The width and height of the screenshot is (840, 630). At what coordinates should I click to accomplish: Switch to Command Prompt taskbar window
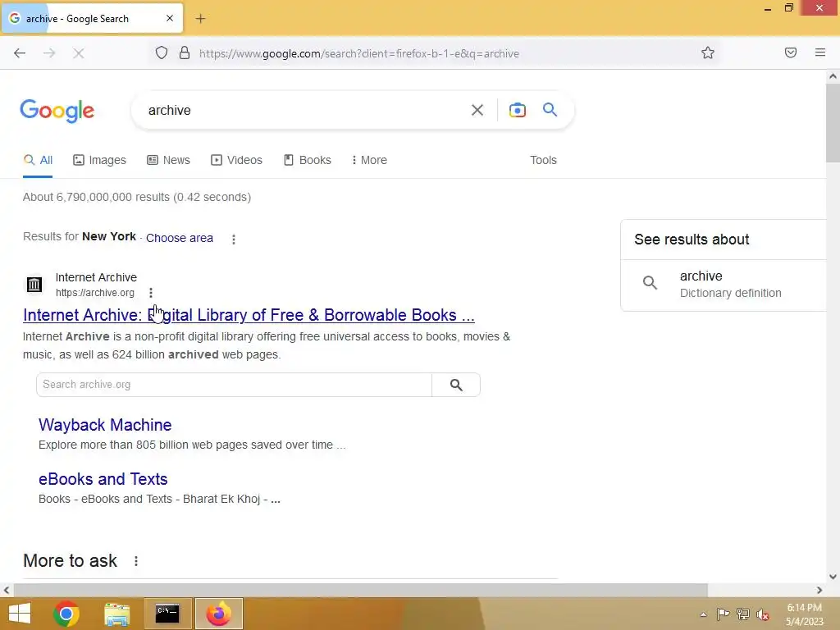(167, 614)
